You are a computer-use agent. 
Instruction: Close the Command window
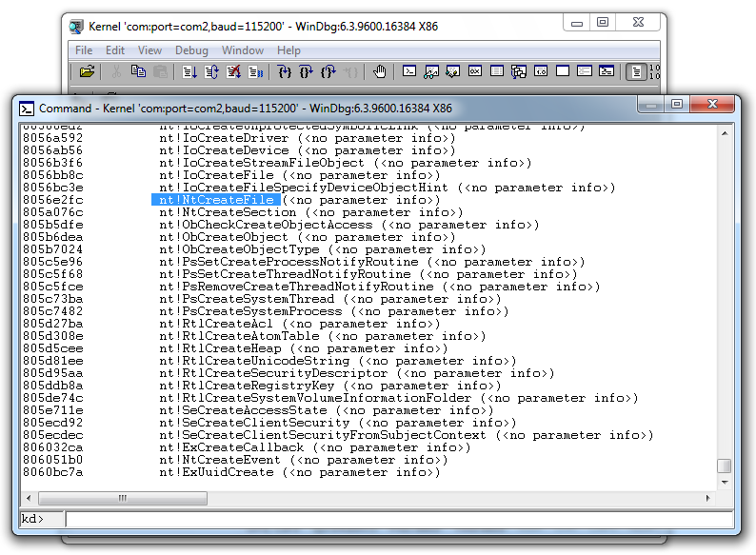pos(712,104)
